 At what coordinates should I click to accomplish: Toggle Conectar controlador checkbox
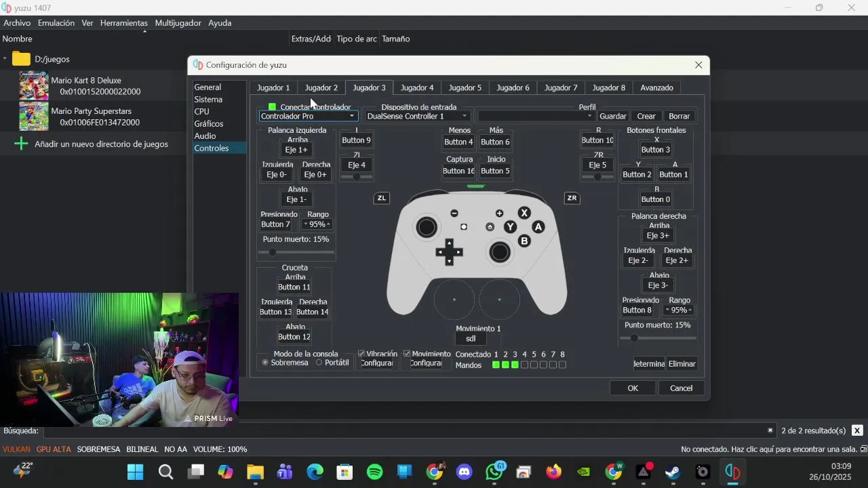[x=272, y=107]
